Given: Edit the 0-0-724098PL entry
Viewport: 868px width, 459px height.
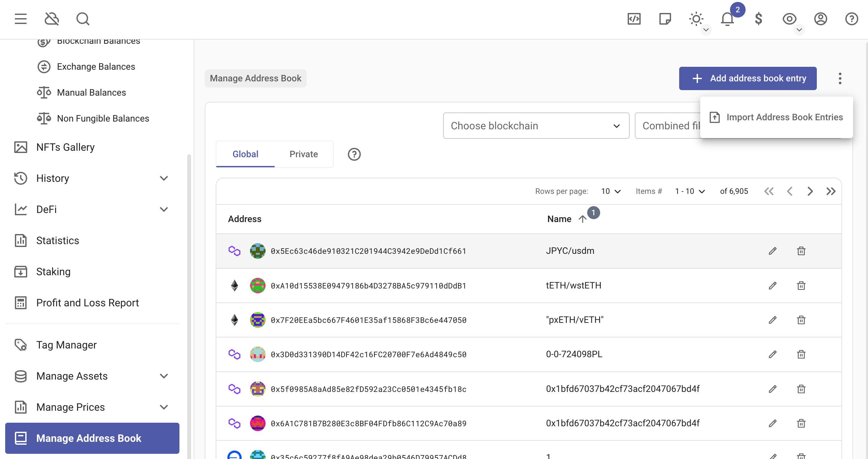Looking at the screenshot, I should point(773,354).
